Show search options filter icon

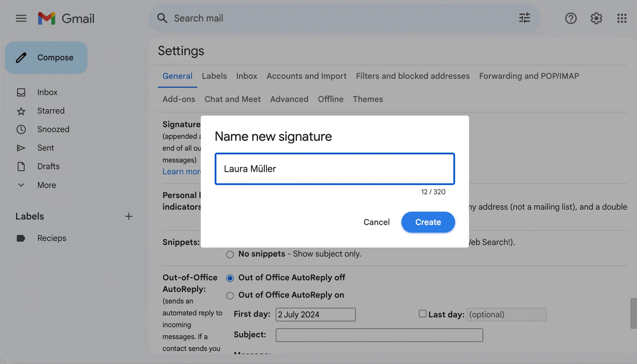tap(524, 18)
